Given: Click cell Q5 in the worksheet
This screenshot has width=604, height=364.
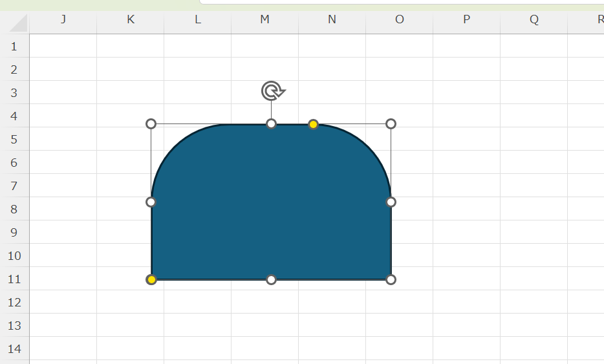Looking at the screenshot, I should pyautogui.click(x=534, y=139).
